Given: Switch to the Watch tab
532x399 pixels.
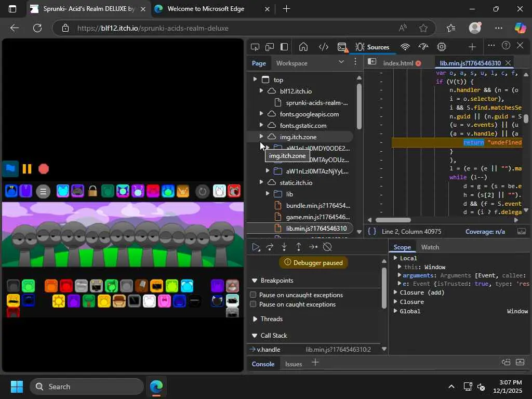Looking at the screenshot, I should point(430,247).
